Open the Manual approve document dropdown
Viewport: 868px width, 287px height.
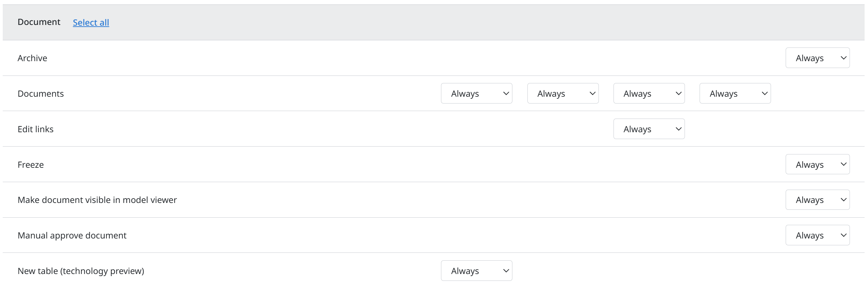click(817, 235)
